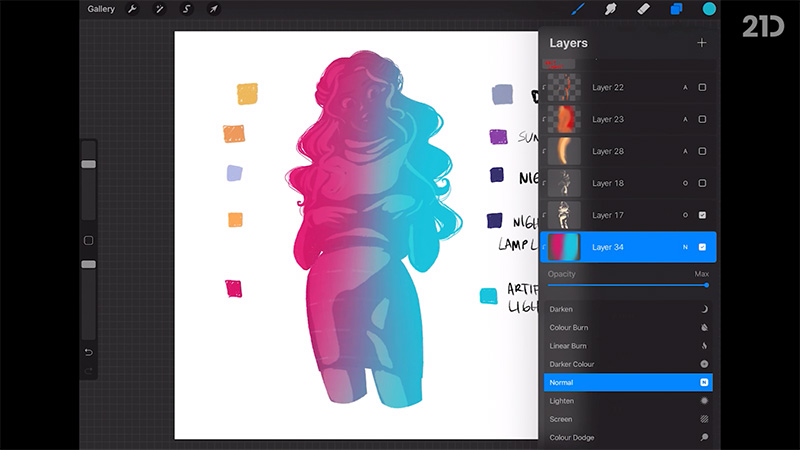The image size is (800, 450).
Task: Hide Layer 17 using its checkbox
Action: pos(702,215)
